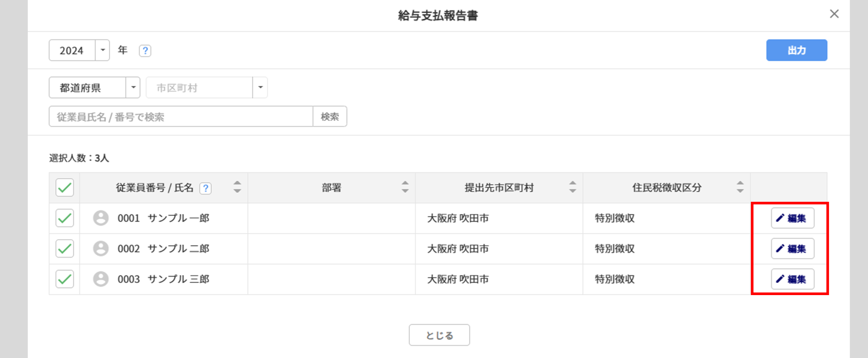Screen dimensions: 868x358
Task: Click the 部署 column header text
Action: pyautogui.click(x=332, y=188)
